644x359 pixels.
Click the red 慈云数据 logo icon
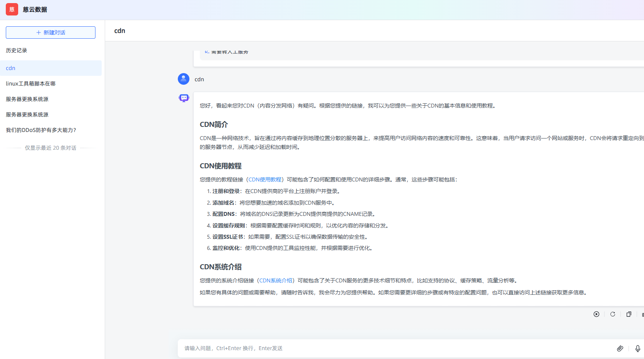pos(12,9)
